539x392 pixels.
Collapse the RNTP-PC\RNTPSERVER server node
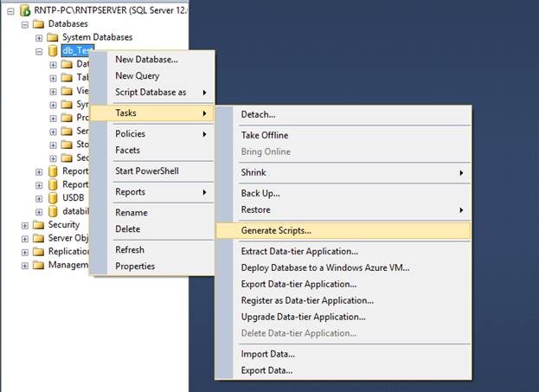(11, 11)
